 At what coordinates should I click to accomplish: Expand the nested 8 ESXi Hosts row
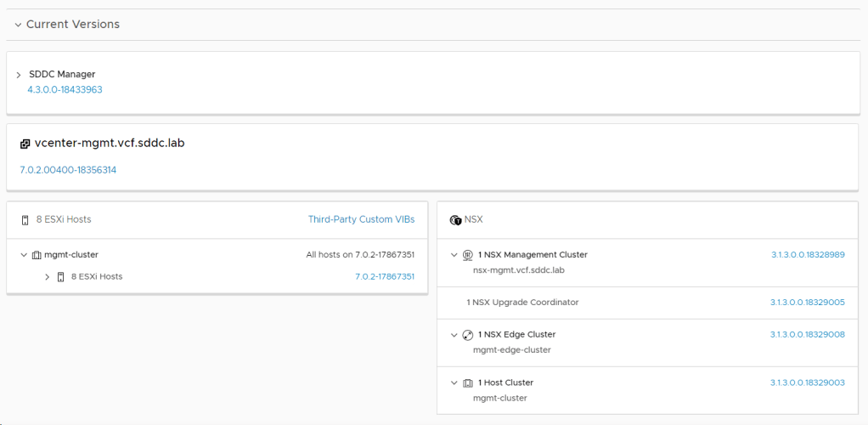[x=48, y=276]
